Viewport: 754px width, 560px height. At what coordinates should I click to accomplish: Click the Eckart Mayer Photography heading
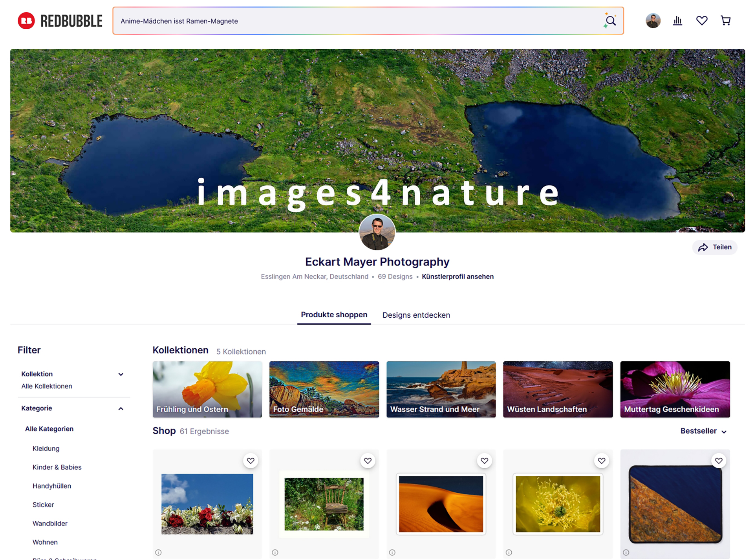pyautogui.click(x=377, y=262)
